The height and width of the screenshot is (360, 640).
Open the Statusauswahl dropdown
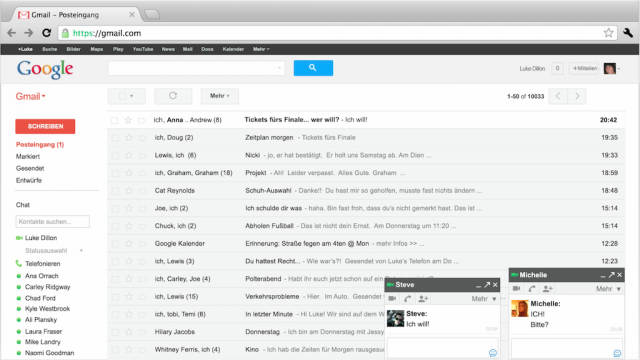click(x=81, y=251)
